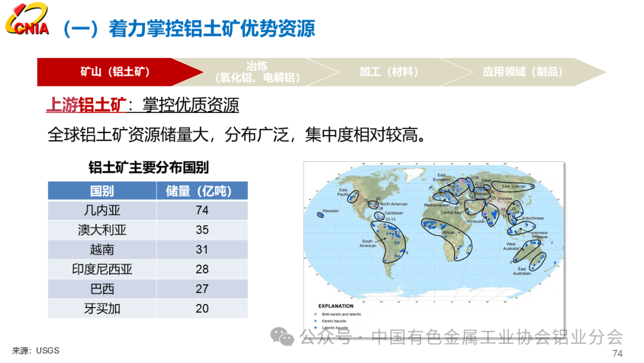
Task: Select the 加工（材料） arrow
Action: [x=389, y=72]
